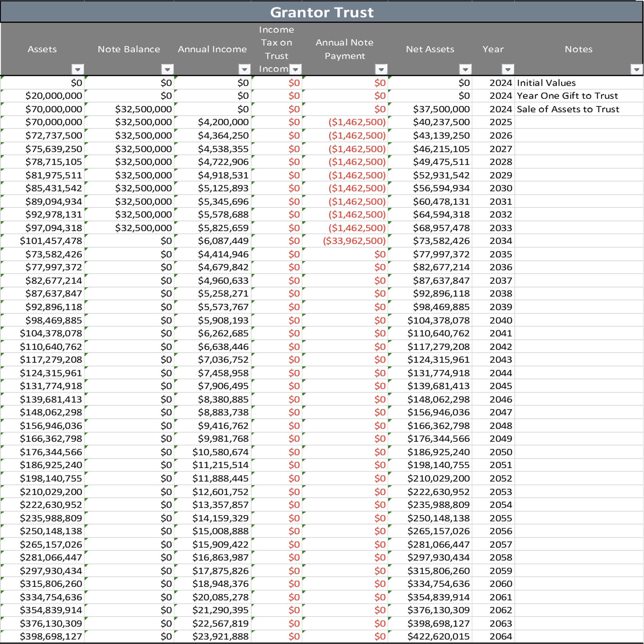Select Annual Income cell $6,638,446
The height and width of the screenshot is (644, 644).
[x=213, y=347]
